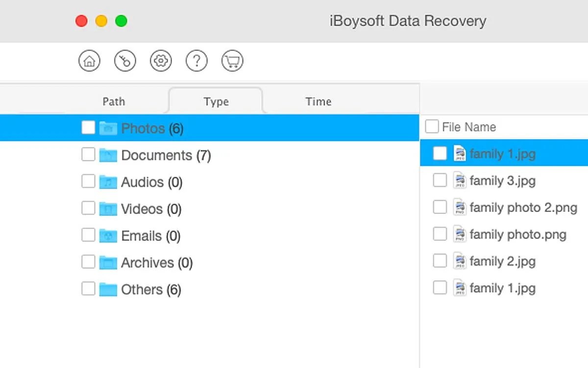This screenshot has height=368, width=588.
Task: Select file name family photo 2.png
Action: coord(523,208)
